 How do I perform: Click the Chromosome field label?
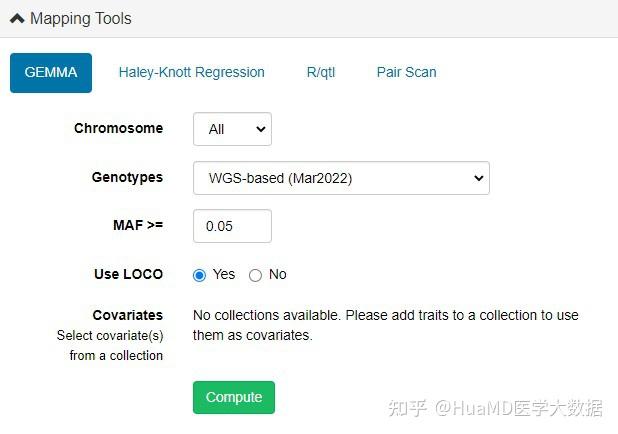118,129
